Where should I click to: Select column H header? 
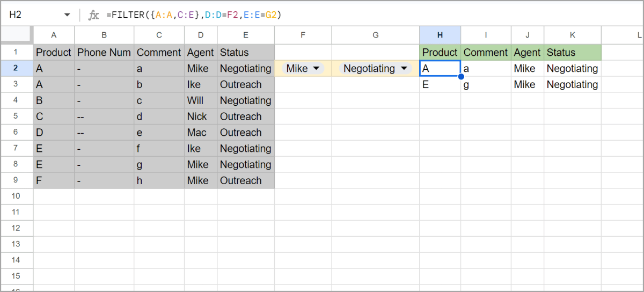440,35
